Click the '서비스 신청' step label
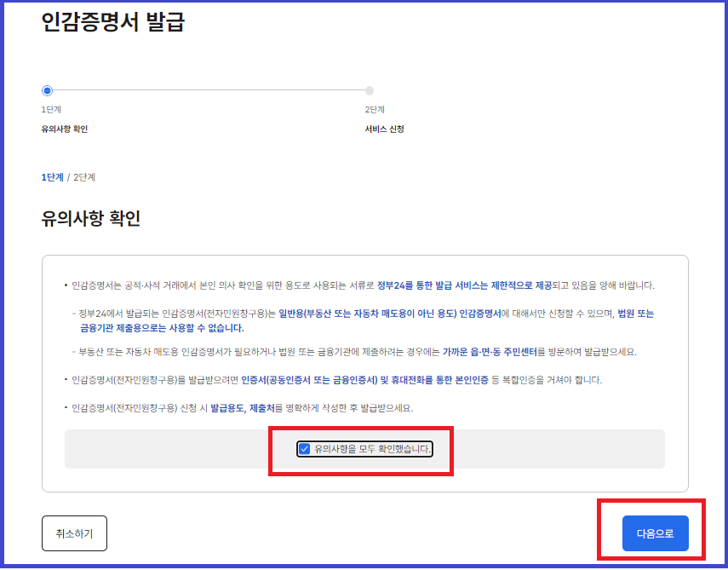 click(384, 130)
